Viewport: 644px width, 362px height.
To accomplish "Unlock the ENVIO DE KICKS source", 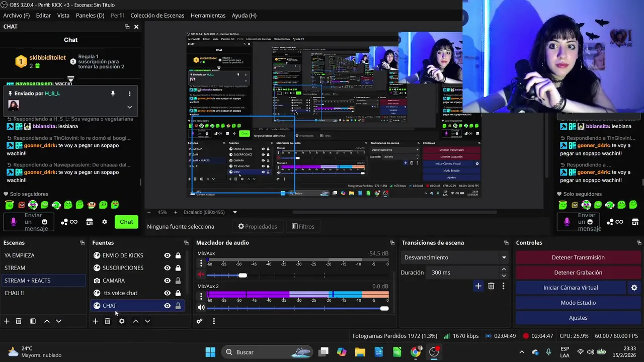I will (178, 255).
